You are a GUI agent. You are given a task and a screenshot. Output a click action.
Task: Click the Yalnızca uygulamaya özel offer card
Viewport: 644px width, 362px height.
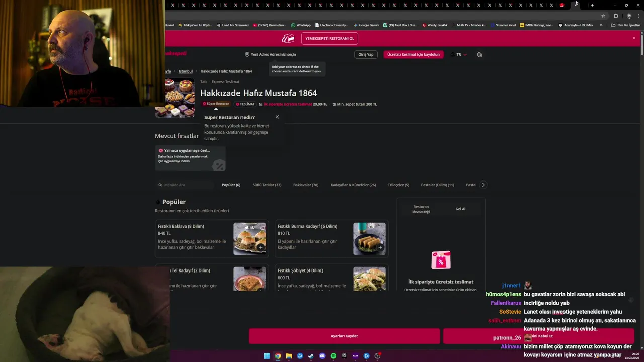coord(190,158)
